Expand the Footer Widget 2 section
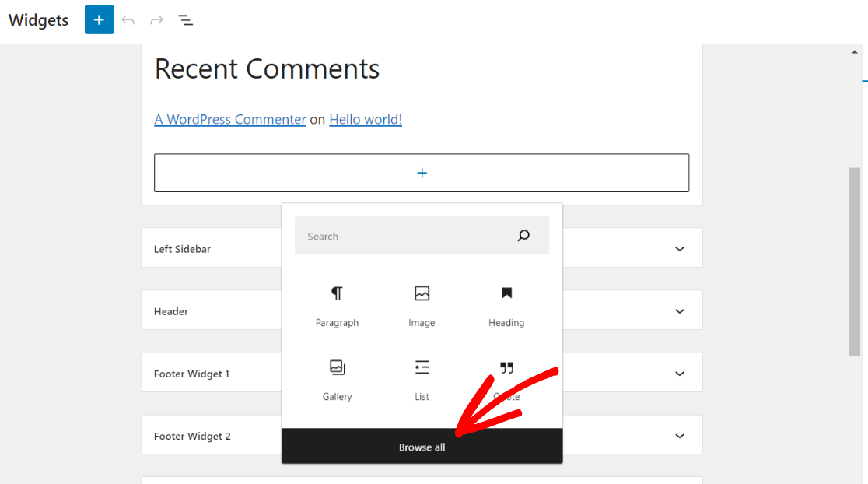868x484 pixels. pos(679,435)
